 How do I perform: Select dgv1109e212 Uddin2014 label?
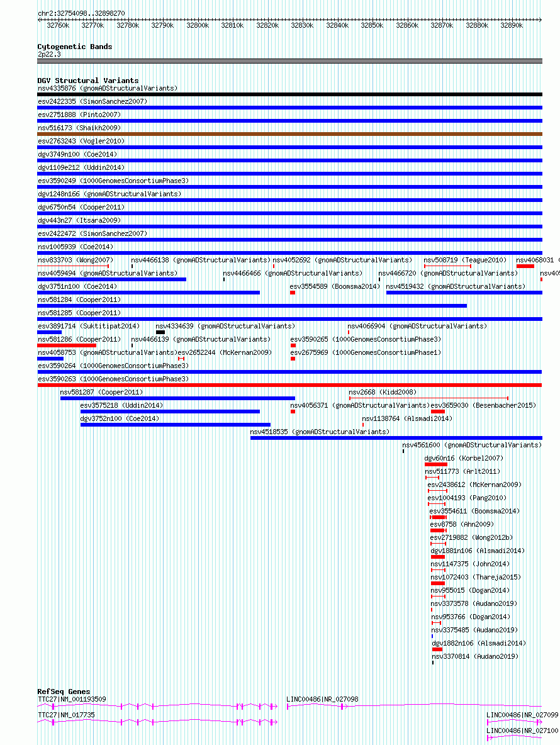[81, 168]
